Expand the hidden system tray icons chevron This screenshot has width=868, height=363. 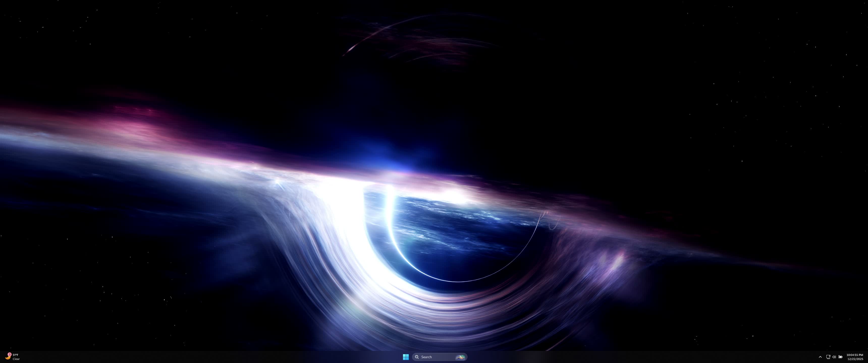(x=820, y=357)
